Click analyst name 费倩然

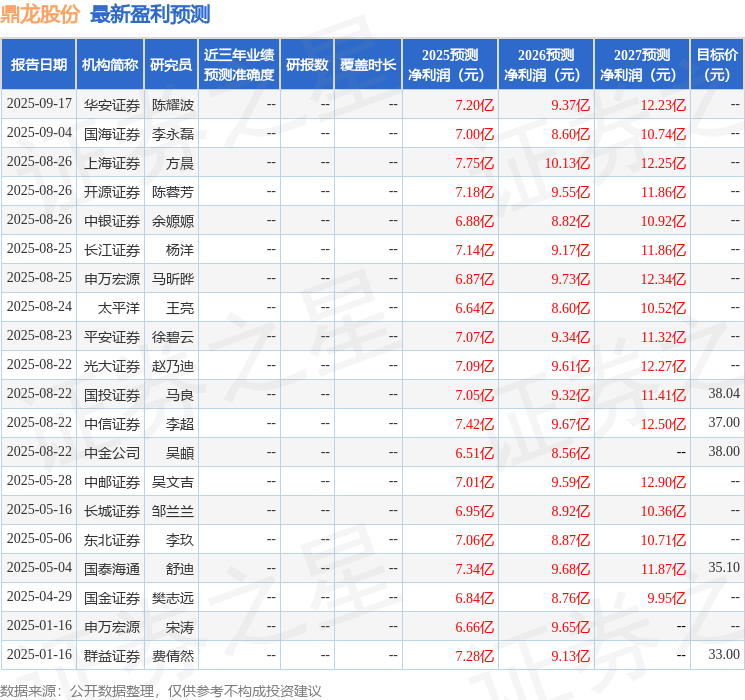173,656
